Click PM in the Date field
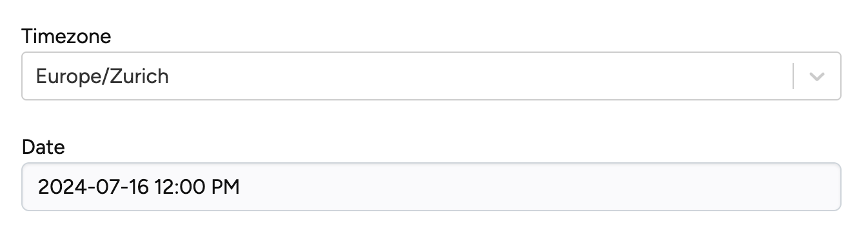Viewport: 868px width, 246px height. coord(225,187)
